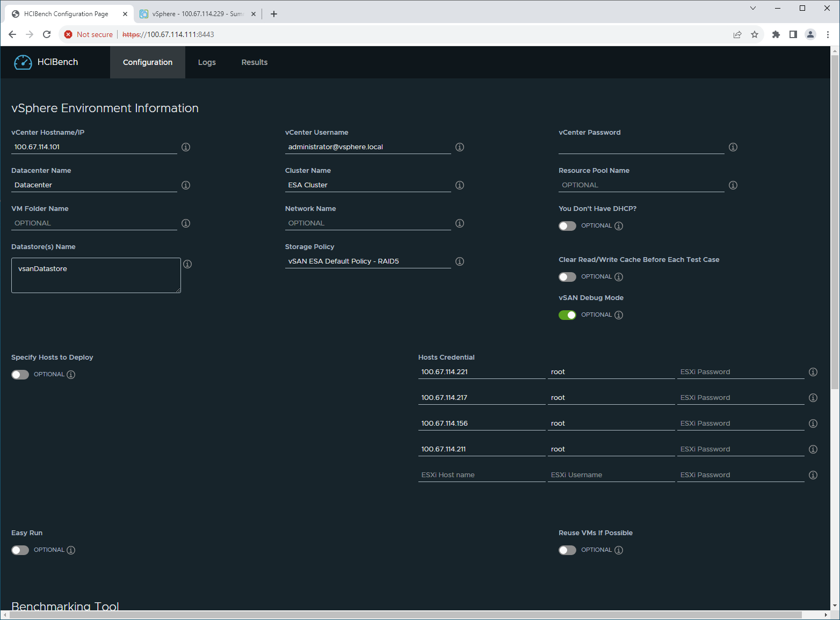840x620 pixels.
Task: Show info for vSAN Debug Mode option
Action: tap(619, 315)
